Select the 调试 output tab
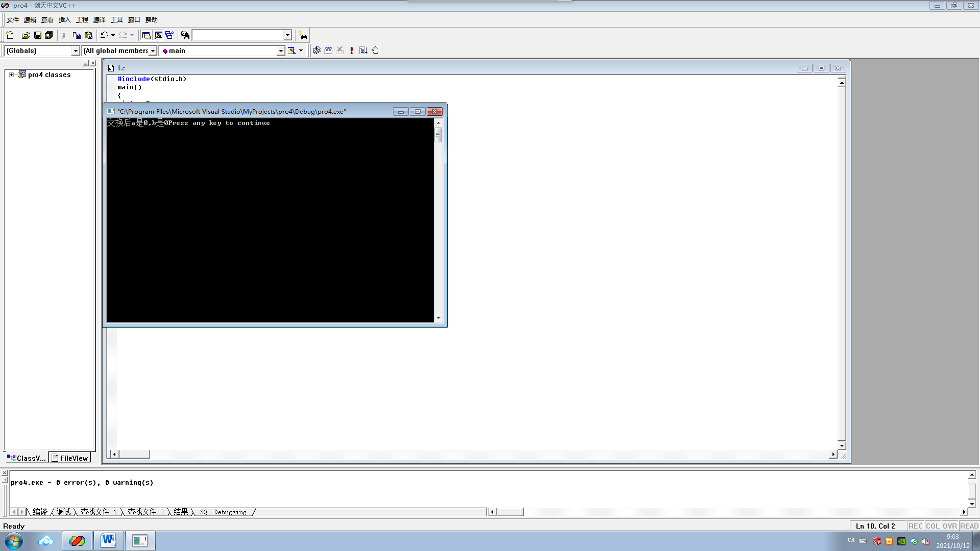 pyautogui.click(x=64, y=512)
